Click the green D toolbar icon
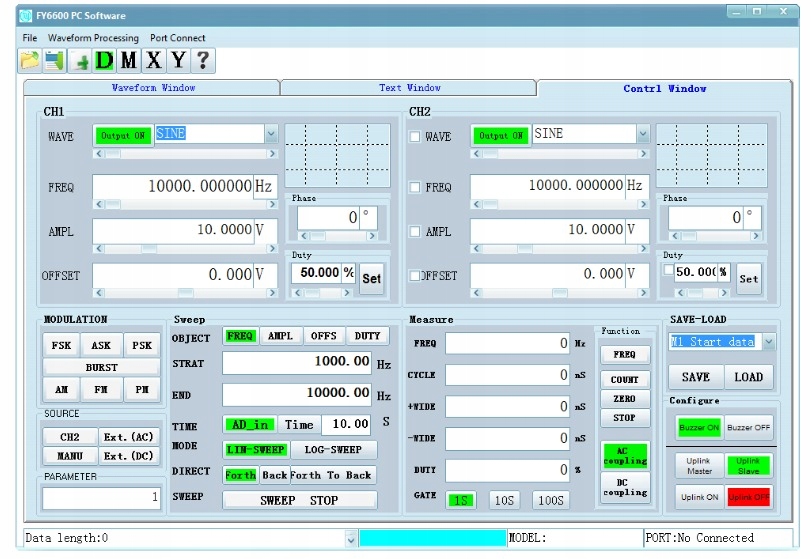This screenshot has width=811, height=559. click(x=104, y=60)
